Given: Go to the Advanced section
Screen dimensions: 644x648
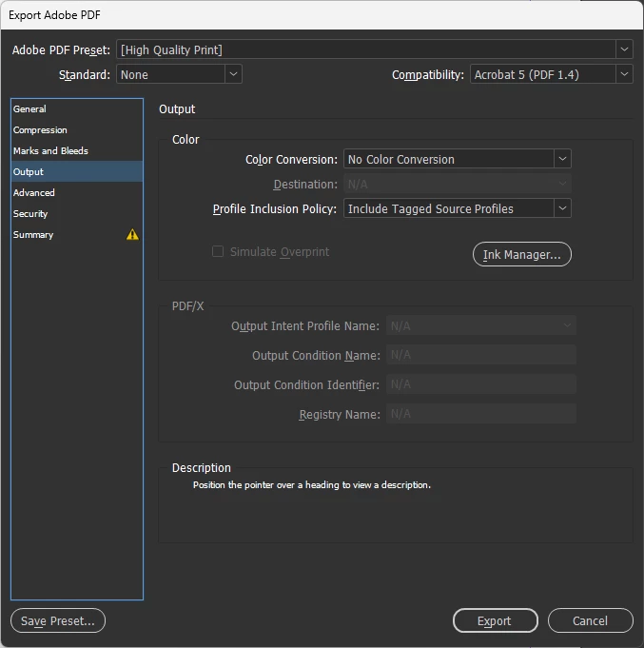Looking at the screenshot, I should 77,192.
